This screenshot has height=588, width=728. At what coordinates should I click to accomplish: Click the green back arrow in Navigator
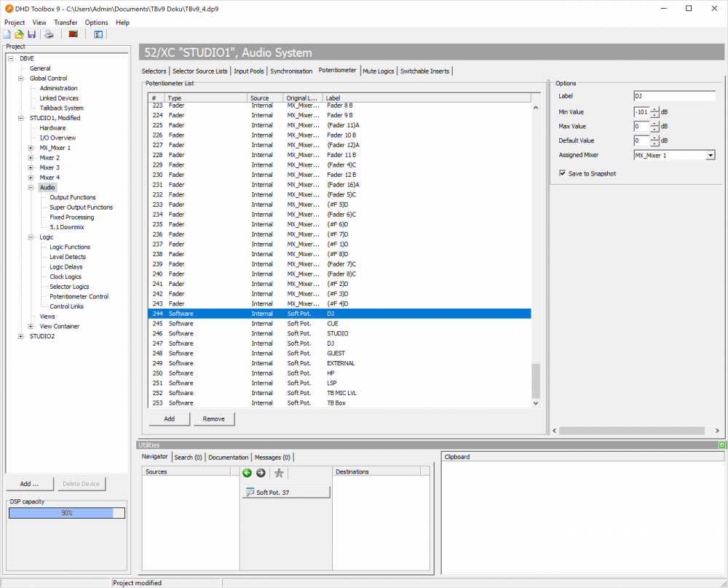tap(247, 473)
